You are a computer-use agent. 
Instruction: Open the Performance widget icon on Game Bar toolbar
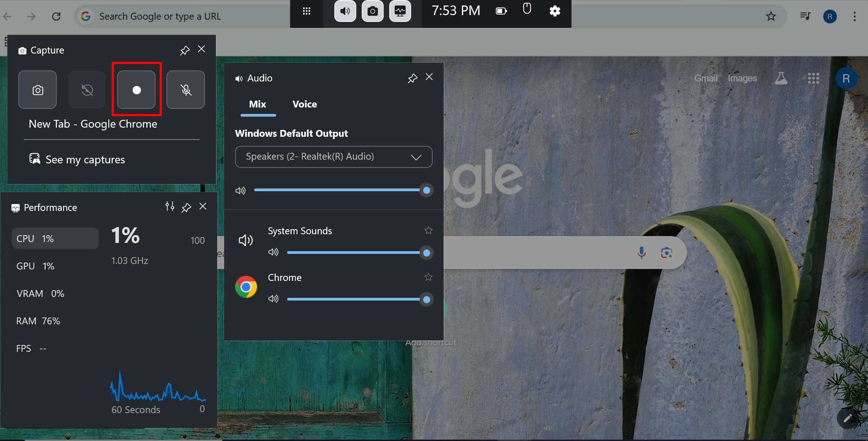point(400,11)
